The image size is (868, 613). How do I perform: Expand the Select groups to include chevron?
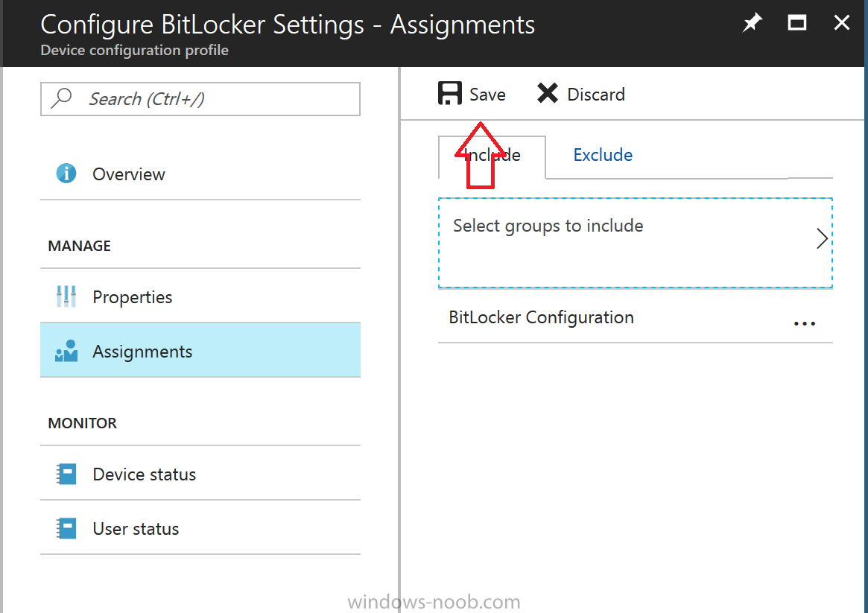(x=822, y=238)
